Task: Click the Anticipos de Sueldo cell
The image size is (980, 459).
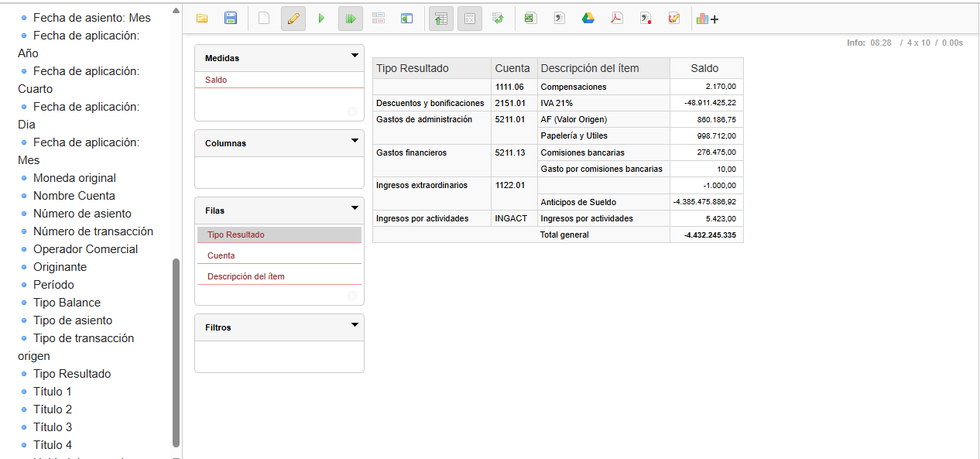Action: pyautogui.click(x=603, y=202)
